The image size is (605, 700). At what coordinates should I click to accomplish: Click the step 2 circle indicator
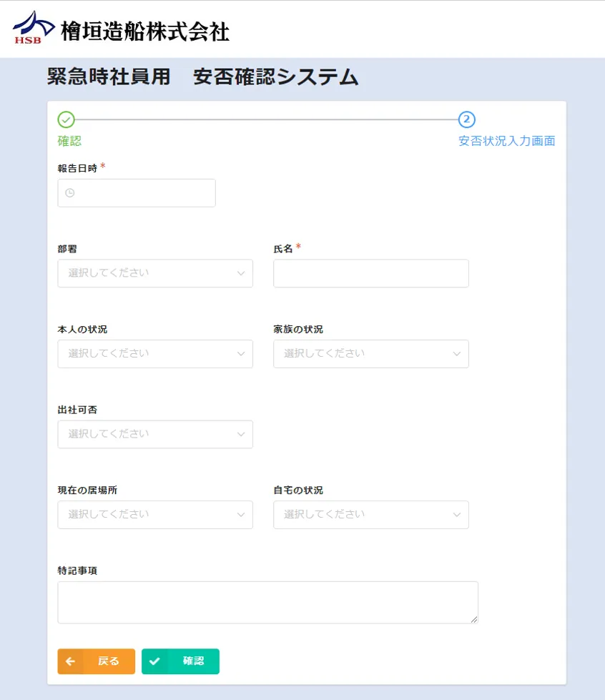[466, 119]
